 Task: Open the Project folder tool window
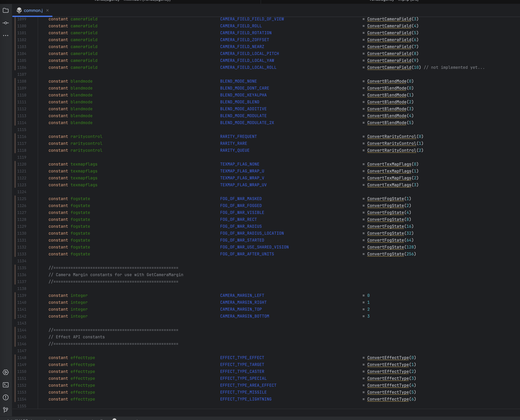click(6, 10)
